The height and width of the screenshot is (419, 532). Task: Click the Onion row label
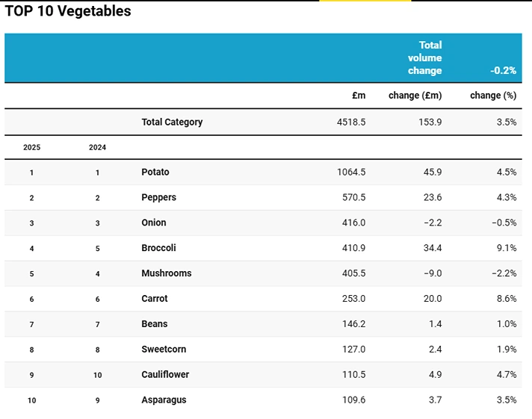(154, 223)
